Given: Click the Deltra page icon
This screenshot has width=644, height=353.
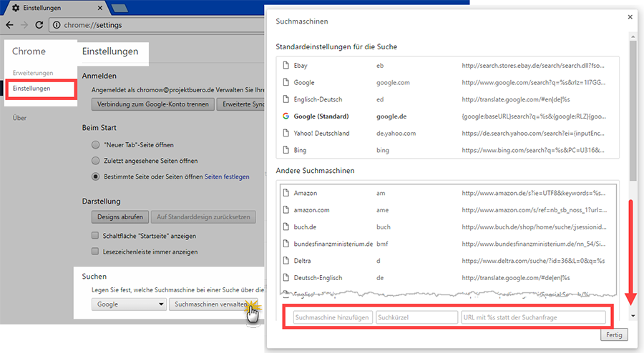Looking at the screenshot, I should [x=286, y=261].
